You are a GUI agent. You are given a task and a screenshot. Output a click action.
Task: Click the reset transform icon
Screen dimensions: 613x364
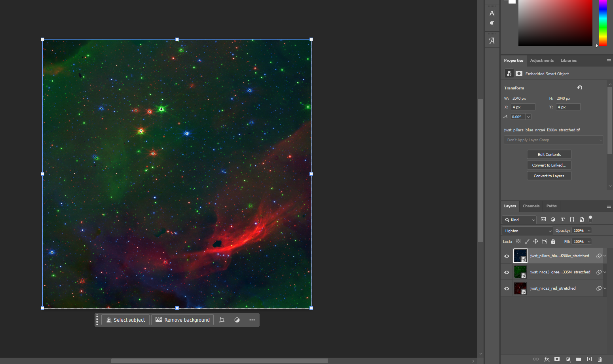(x=580, y=88)
